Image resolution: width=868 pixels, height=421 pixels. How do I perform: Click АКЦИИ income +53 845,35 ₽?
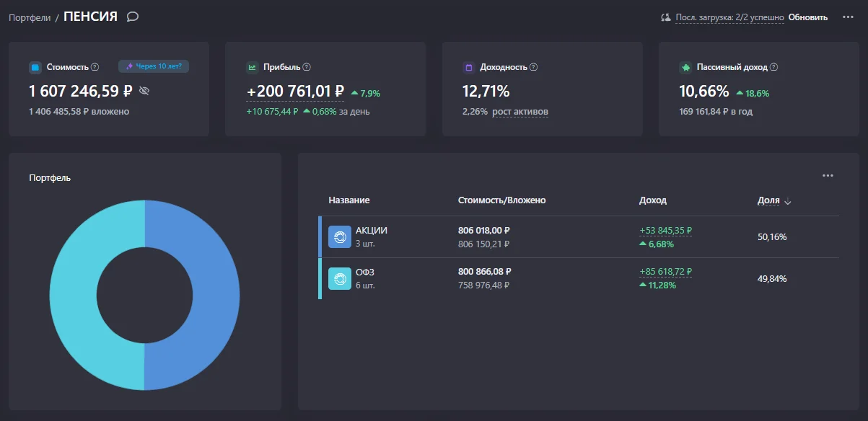(666, 231)
